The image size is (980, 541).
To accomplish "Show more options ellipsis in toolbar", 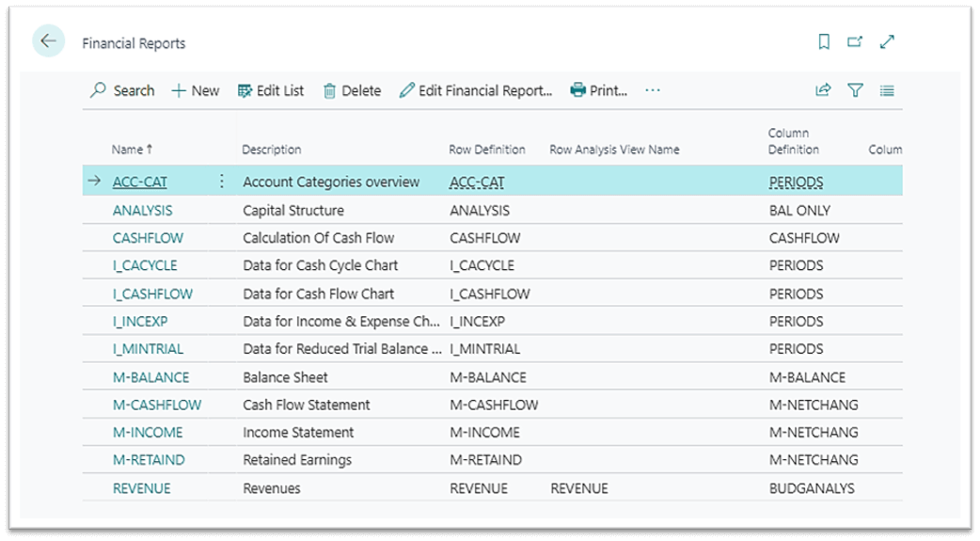I will [653, 90].
